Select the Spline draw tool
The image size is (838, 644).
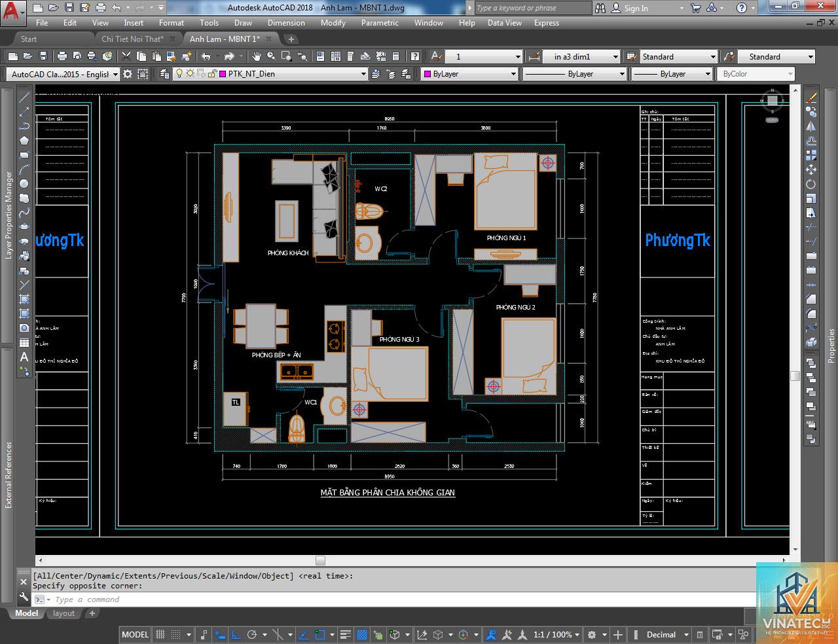24,213
